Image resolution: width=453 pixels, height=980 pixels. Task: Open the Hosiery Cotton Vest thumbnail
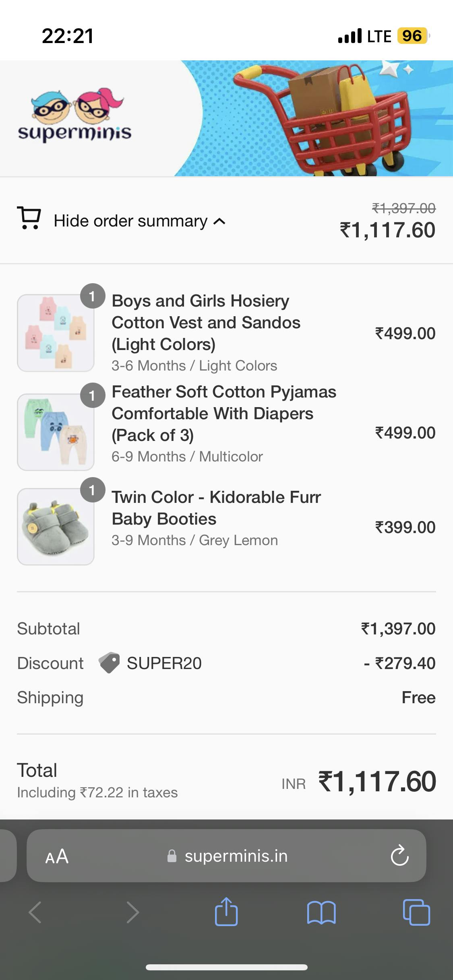click(56, 333)
